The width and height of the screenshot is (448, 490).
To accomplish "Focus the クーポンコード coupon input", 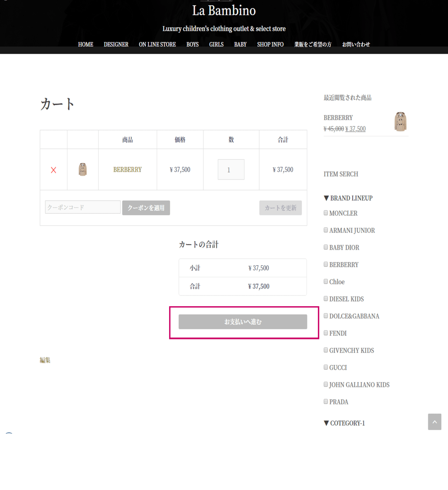I will [x=83, y=207].
